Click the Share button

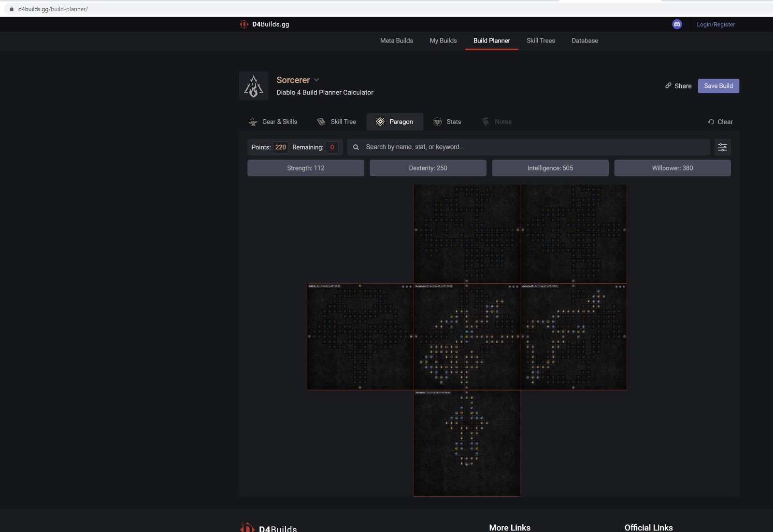[x=678, y=86]
